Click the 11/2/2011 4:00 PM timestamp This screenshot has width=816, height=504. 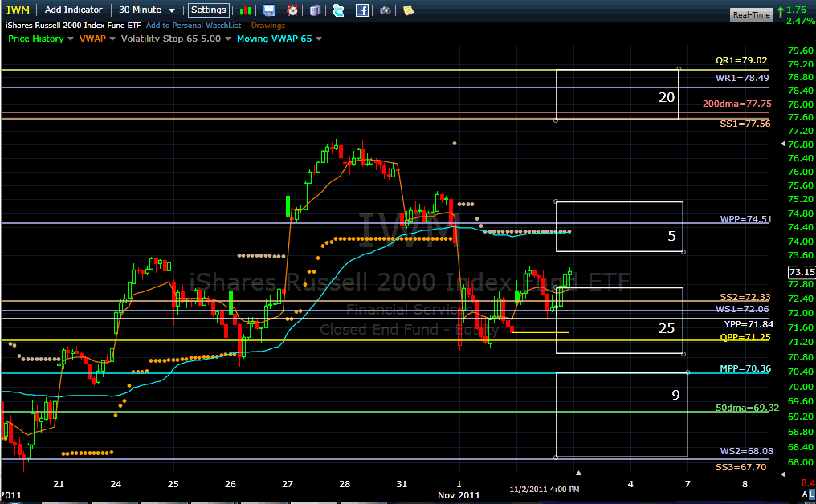[x=545, y=489]
